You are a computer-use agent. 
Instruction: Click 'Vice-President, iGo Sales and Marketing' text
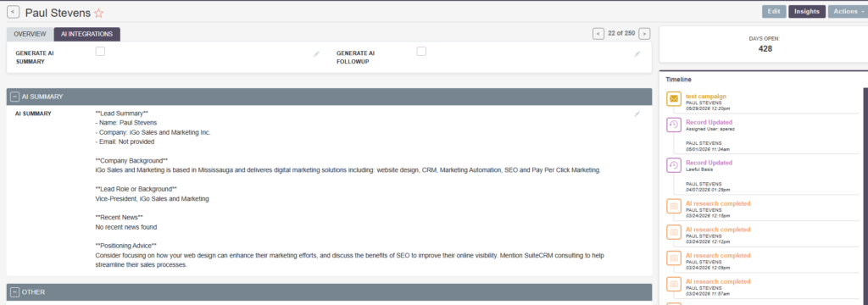tap(153, 199)
